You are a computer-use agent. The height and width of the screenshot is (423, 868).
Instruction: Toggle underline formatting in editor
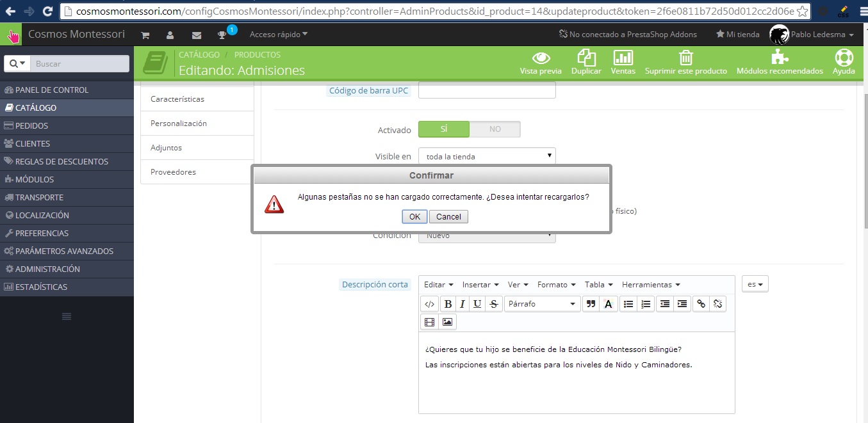477,304
